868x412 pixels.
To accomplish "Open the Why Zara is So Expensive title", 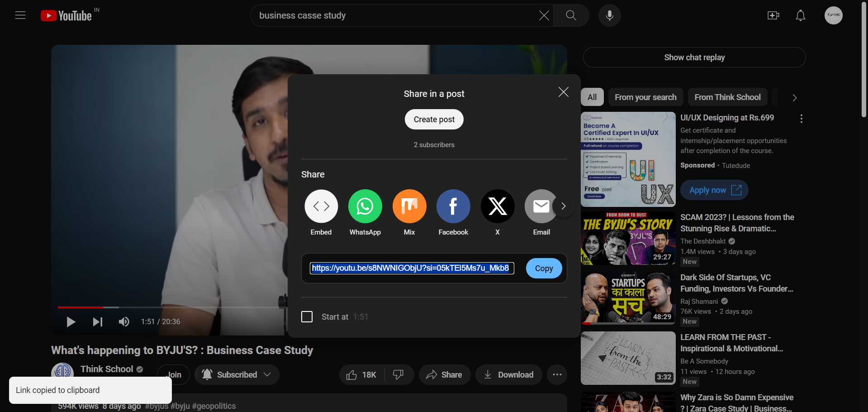I will 737,403.
